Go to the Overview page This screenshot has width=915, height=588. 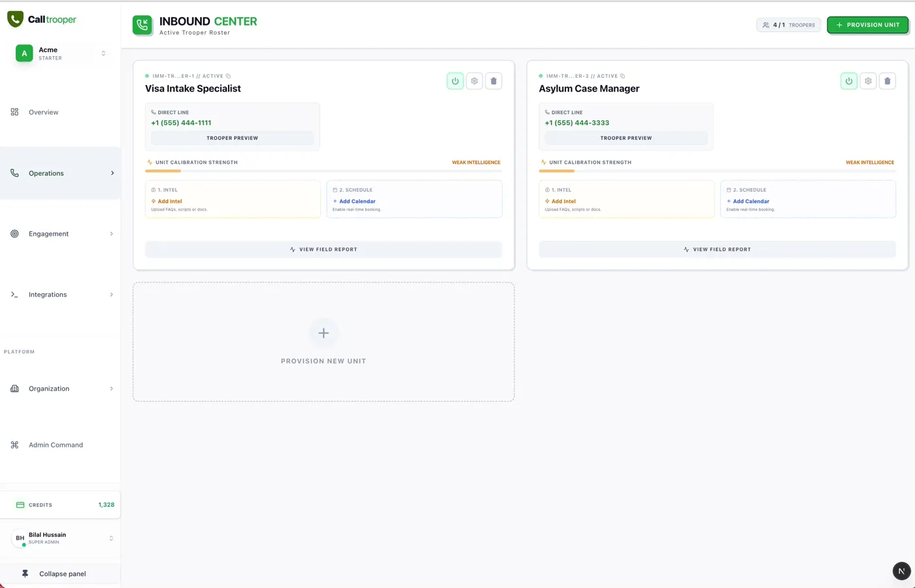pyautogui.click(x=43, y=112)
